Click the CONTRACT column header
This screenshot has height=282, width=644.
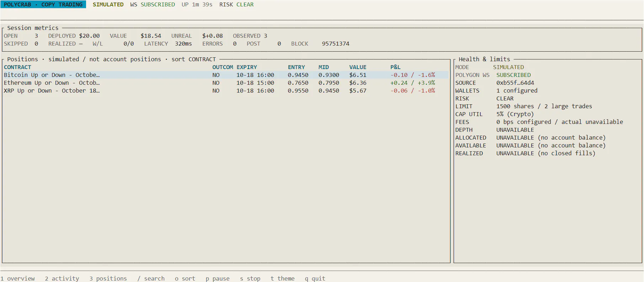(17, 67)
